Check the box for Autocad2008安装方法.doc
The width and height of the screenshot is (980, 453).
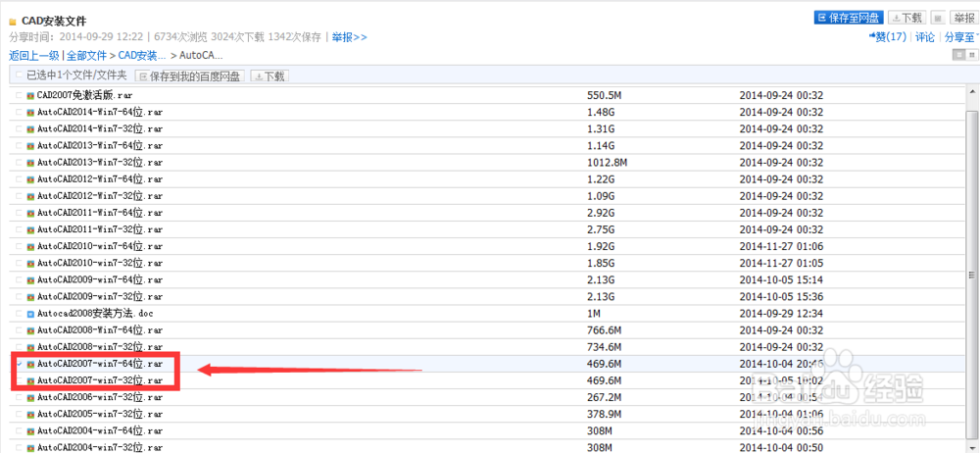point(19,314)
